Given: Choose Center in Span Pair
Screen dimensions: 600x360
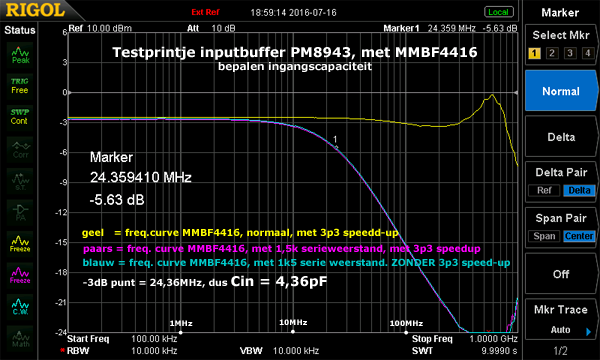Looking at the screenshot, I should coord(579,236).
